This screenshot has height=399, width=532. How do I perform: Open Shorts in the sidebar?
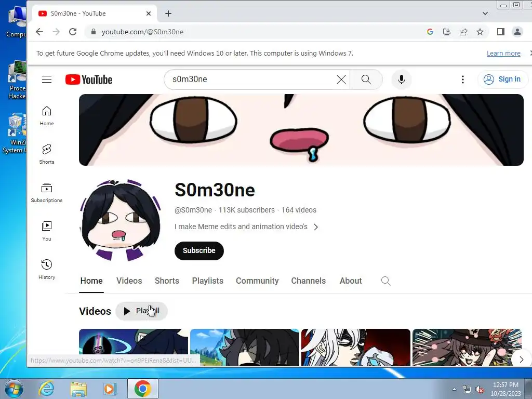pos(47,154)
